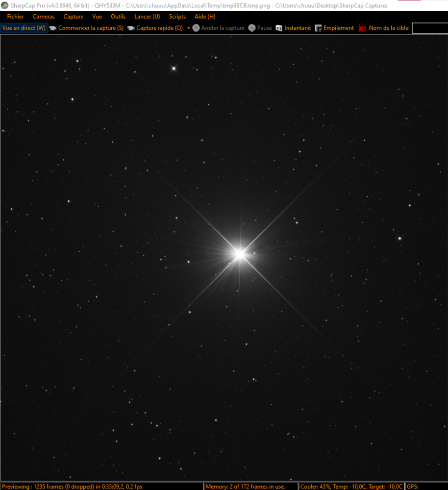Open the Fichier menu
The image size is (448, 490).
pos(15,17)
